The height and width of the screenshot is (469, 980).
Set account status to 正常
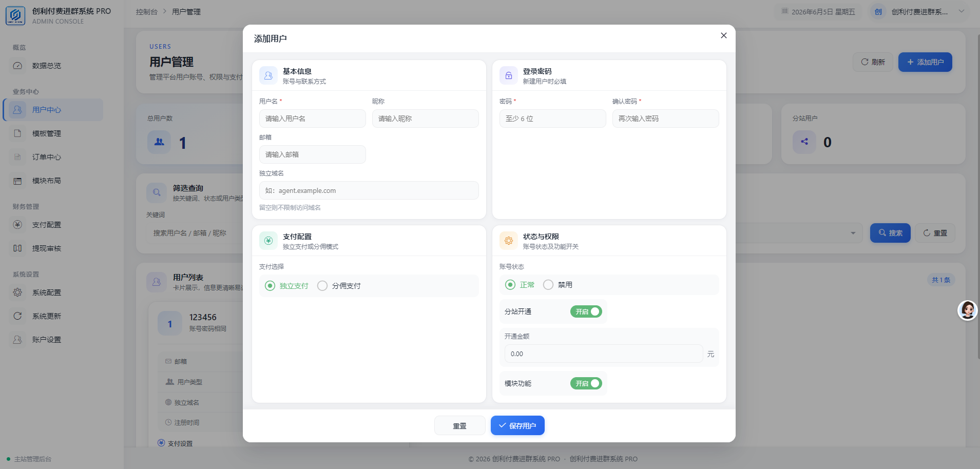tap(520, 285)
